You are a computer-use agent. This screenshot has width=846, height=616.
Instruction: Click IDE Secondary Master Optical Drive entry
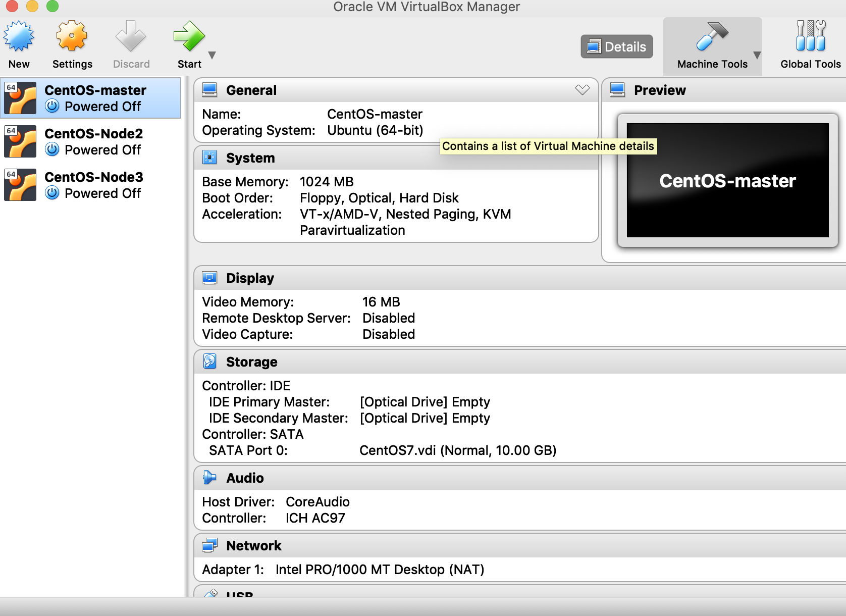[x=425, y=418]
